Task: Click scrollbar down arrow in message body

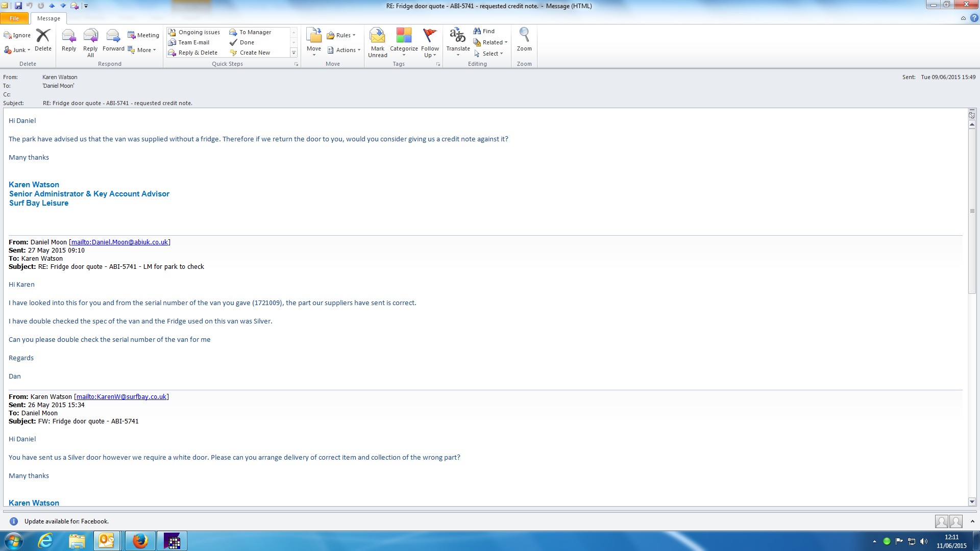Action: (x=972, y=502)
